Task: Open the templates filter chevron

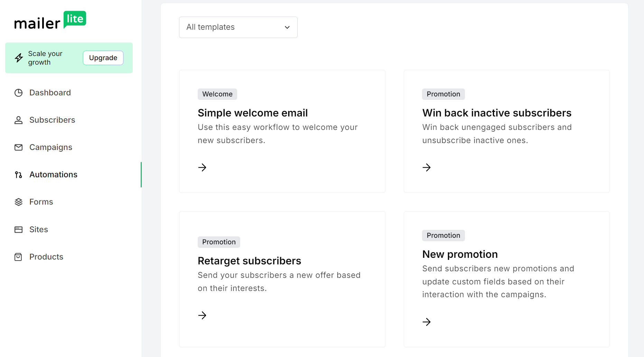Action: pyautogui.click(x=287, y=27)
